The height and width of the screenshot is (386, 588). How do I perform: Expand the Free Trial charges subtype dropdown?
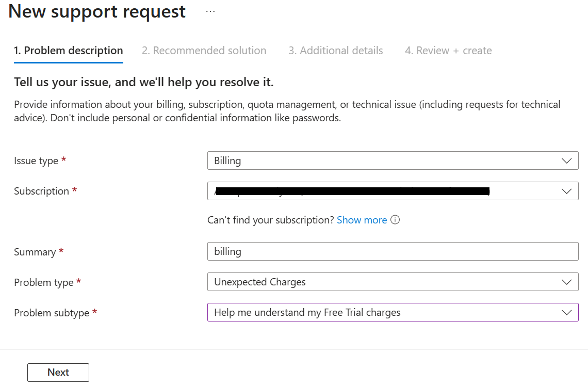[393, 312]
